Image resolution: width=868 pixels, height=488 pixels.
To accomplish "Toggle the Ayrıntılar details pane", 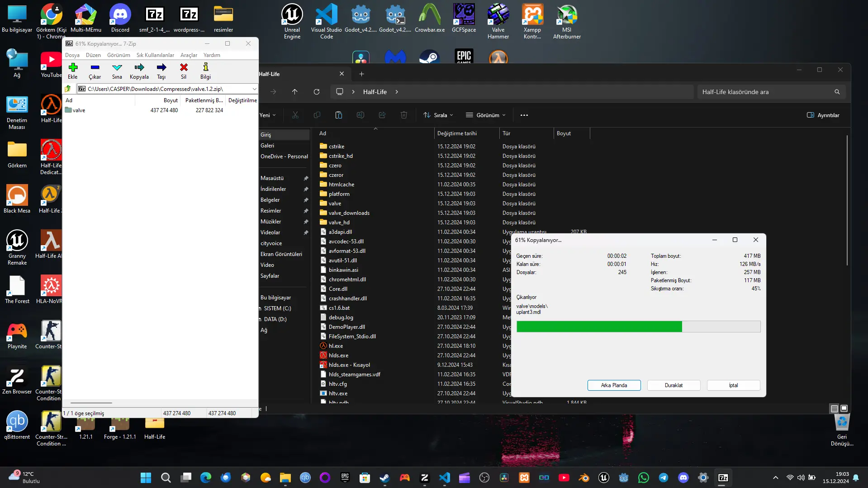I will [x=823, y=115].
